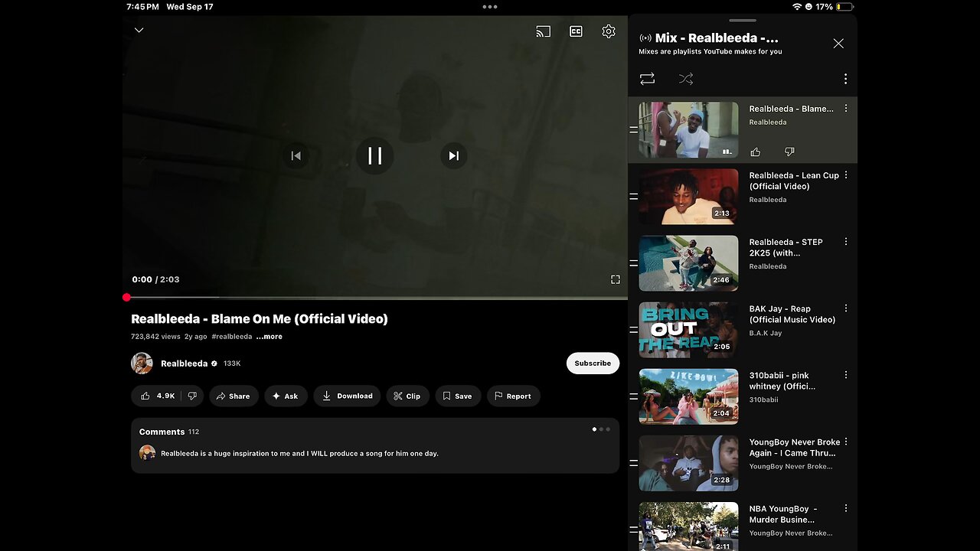Open options for the Lean Cup video
The width and height of the screenshot is (980, 551).
[x=846, y=175]
